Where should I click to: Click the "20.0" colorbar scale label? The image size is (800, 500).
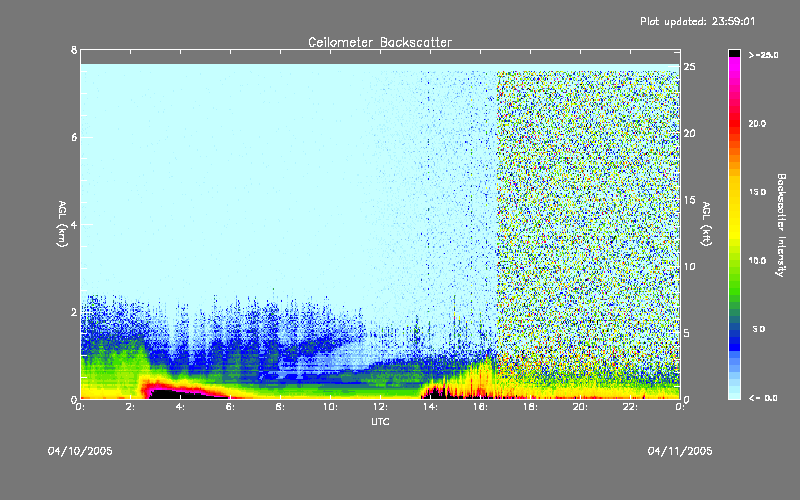(x=757, y=123)
